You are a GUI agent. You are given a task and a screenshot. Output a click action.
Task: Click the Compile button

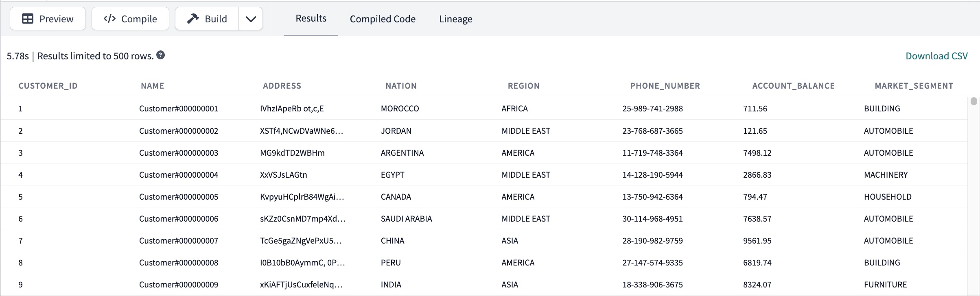pyautogui.click(x=130, y=18)
